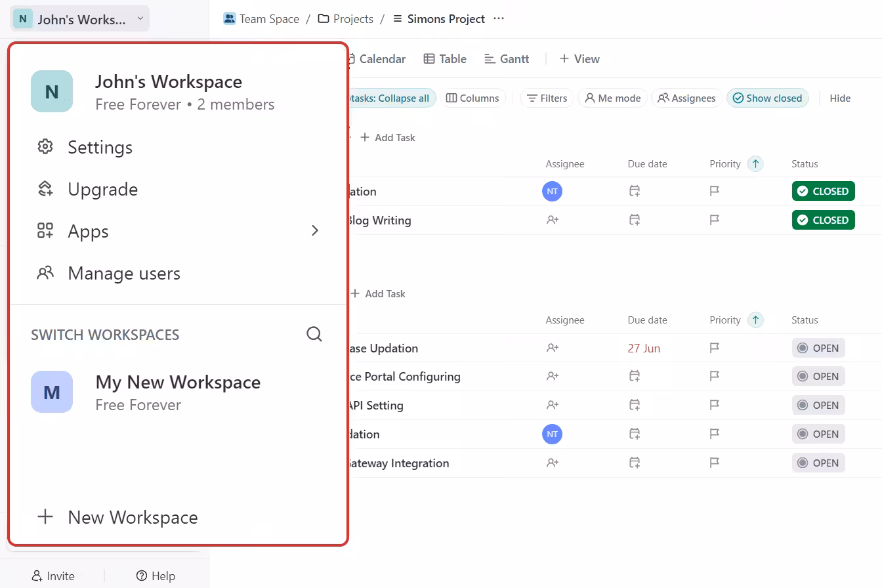Toggle the Show closed filter
The height and width of the screenshot is (588, 882).
(767, 98)
